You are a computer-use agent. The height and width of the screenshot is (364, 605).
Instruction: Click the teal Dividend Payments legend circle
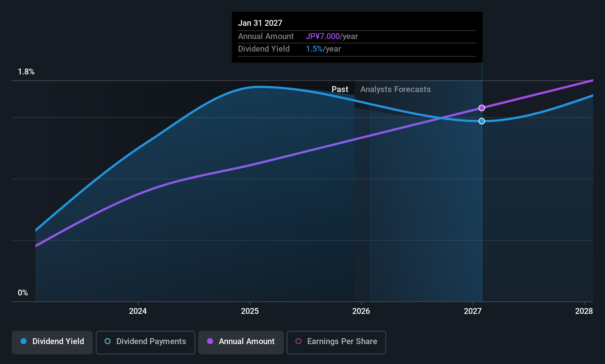pos(108,342)
